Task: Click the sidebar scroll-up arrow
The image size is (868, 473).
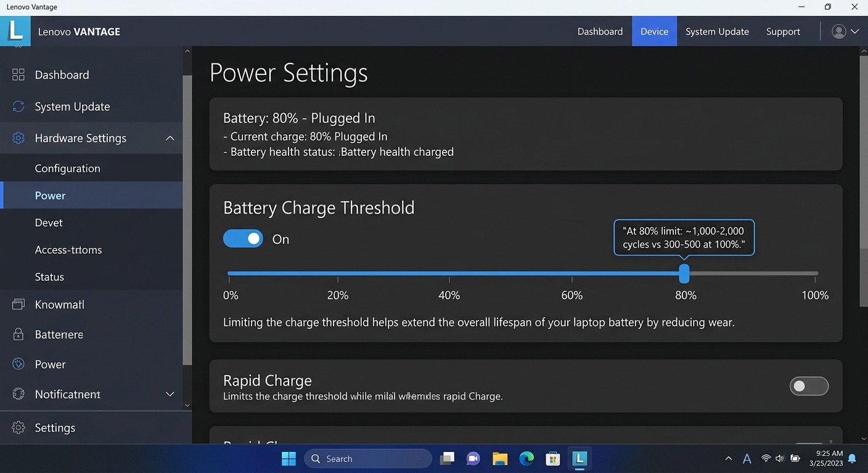Action: tap(187, 51)
